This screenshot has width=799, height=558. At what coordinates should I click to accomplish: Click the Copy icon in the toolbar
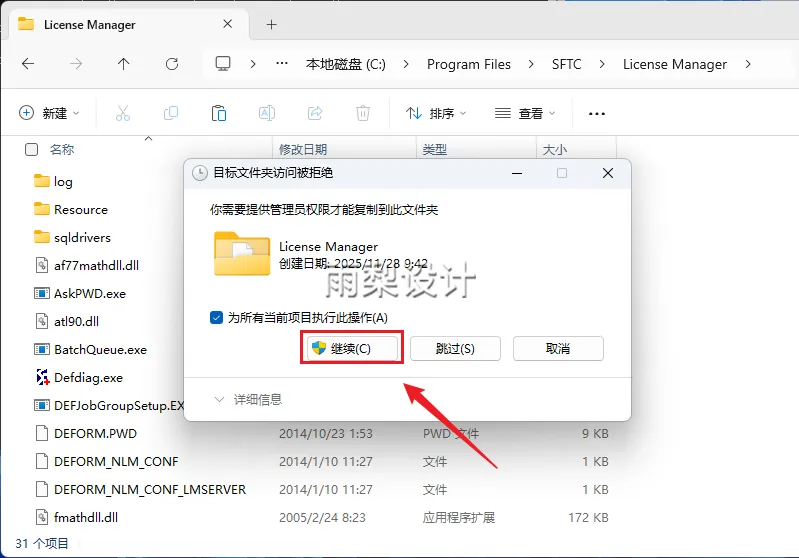click(x=171, y=113)
